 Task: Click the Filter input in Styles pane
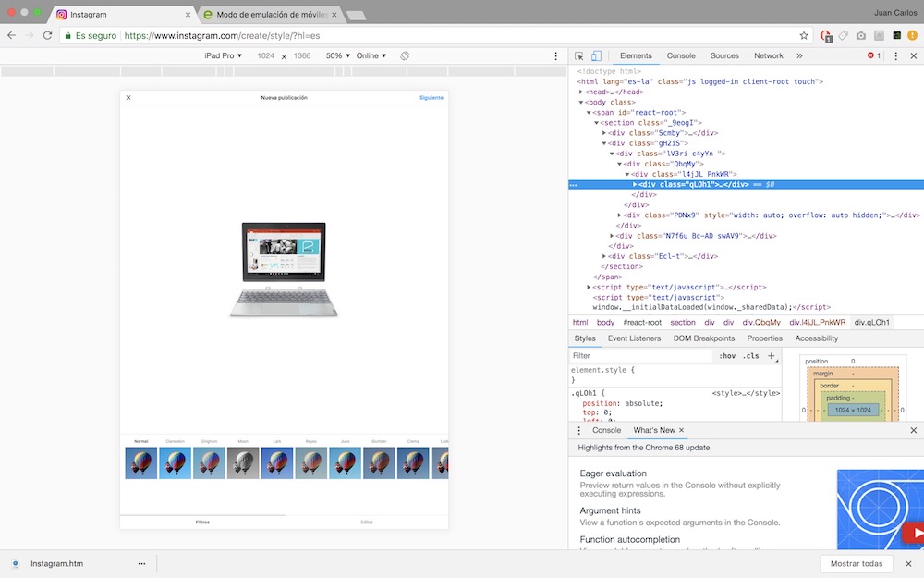pyautogui.click(x=638, y=356)
